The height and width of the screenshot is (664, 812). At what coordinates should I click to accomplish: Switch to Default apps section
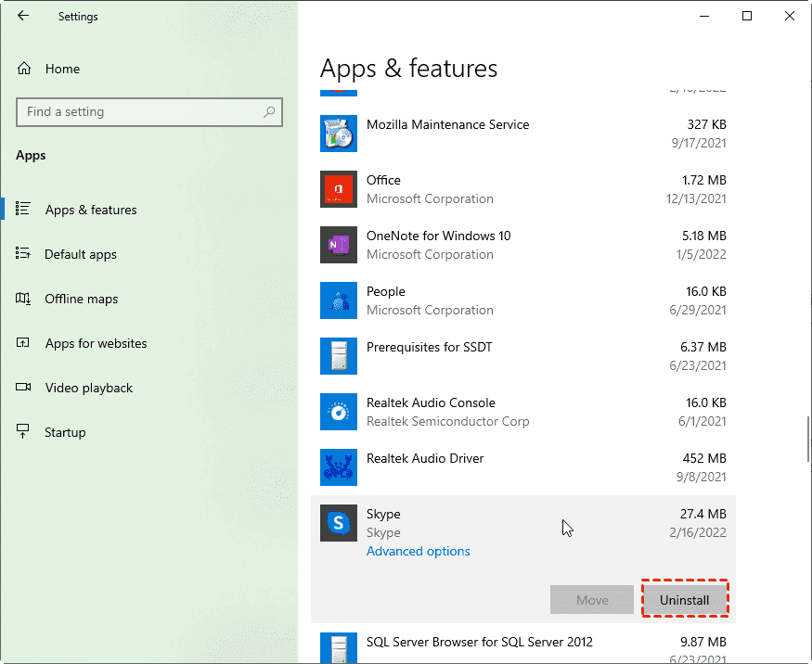point(80,254)
